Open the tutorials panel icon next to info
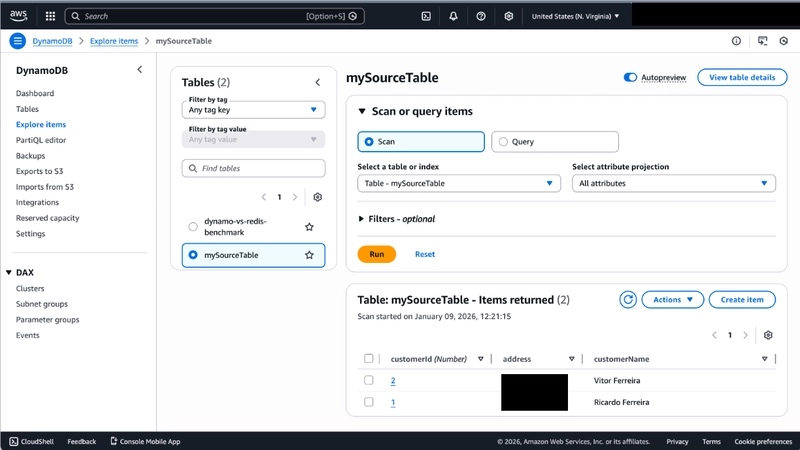This screenshot has height=450, width=800. [x=762, y=41]
